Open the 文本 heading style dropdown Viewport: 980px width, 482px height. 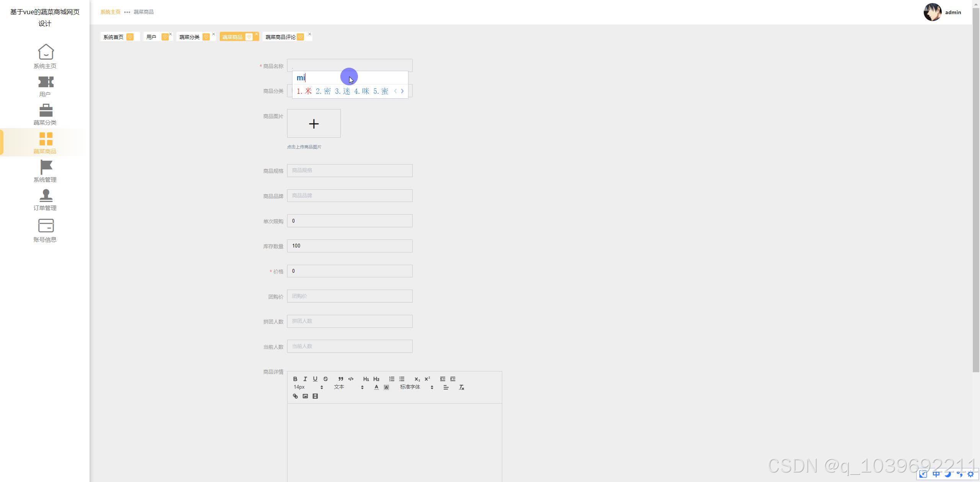(348, 387)
